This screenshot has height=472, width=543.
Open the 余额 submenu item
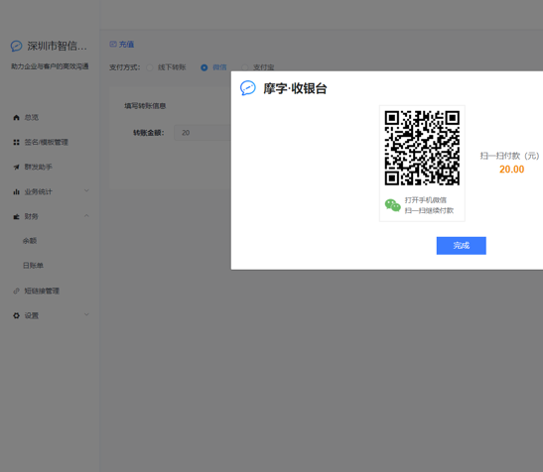[x=30, y=241]
